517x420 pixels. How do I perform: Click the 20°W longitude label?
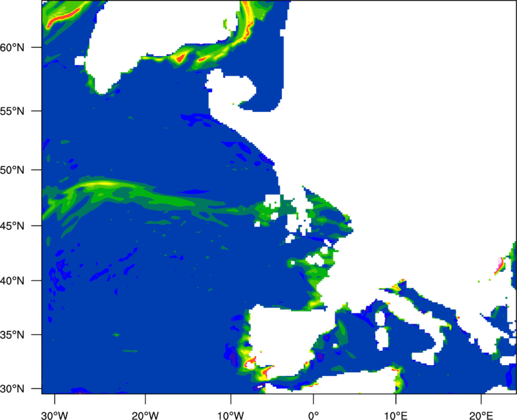[x=145, y=415]
